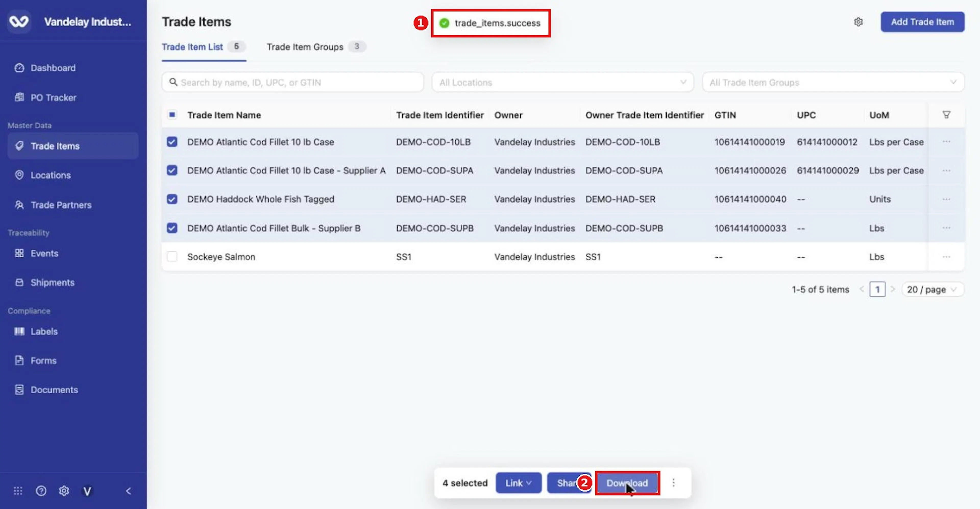The height and width of the screenshot is (509, 980).
Task: Open the All Trade Item Groups dropdown
Action: [833, 82]
